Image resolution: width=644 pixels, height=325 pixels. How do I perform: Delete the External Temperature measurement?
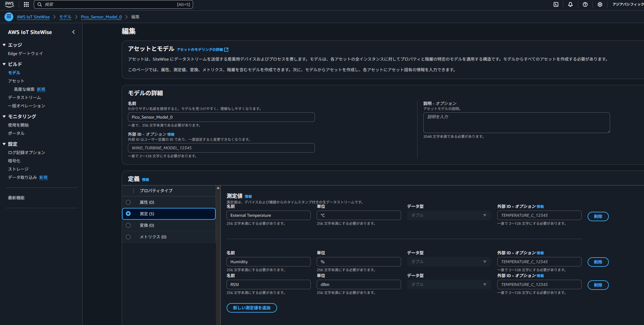tap(598, 216)
